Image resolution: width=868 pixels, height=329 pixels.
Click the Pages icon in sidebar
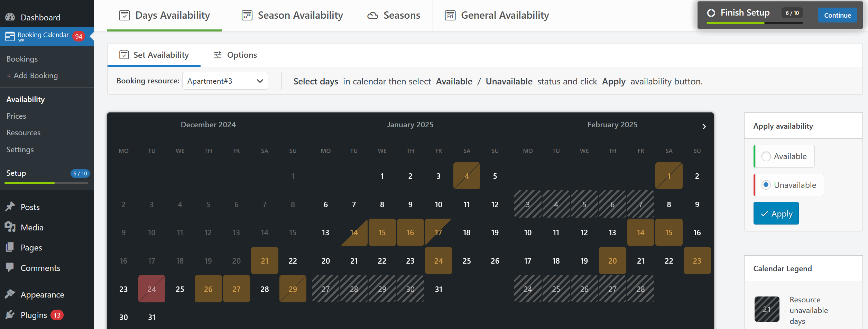[x=10, y=247]
